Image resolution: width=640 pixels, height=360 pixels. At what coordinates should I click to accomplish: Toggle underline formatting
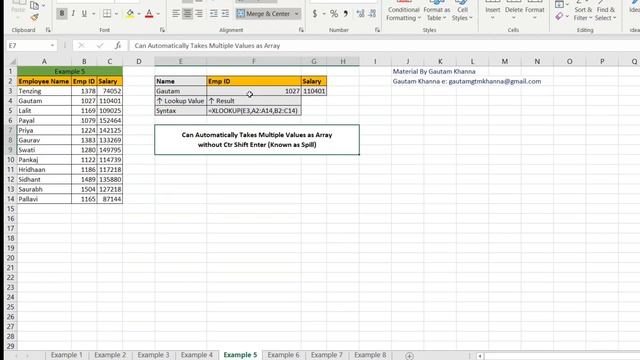point(84,13)
